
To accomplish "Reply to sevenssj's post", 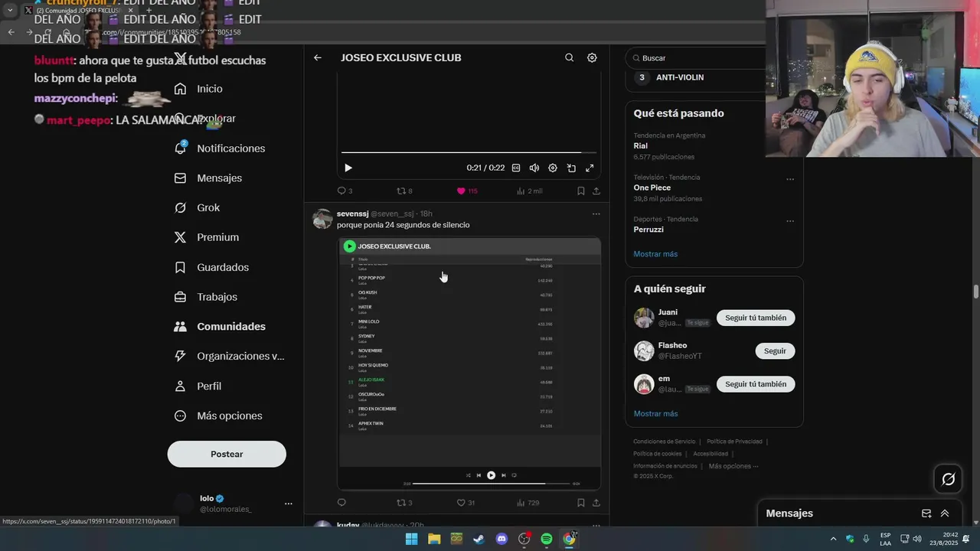I will [x=341, y=503].
